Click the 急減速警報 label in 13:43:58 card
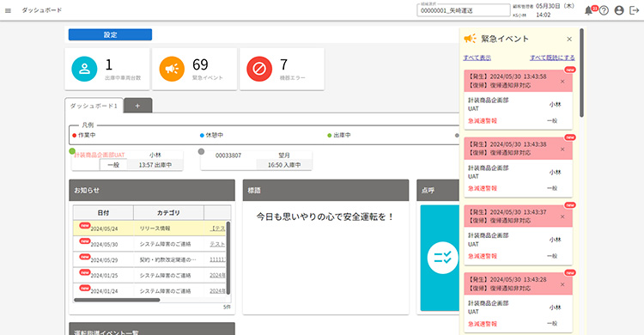Image resolution: width=644 pixels, height=335 pixels. click(483, 121)
